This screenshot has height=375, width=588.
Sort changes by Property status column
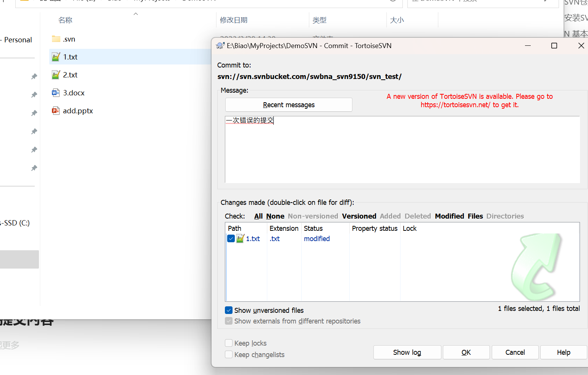coord(375,229)
